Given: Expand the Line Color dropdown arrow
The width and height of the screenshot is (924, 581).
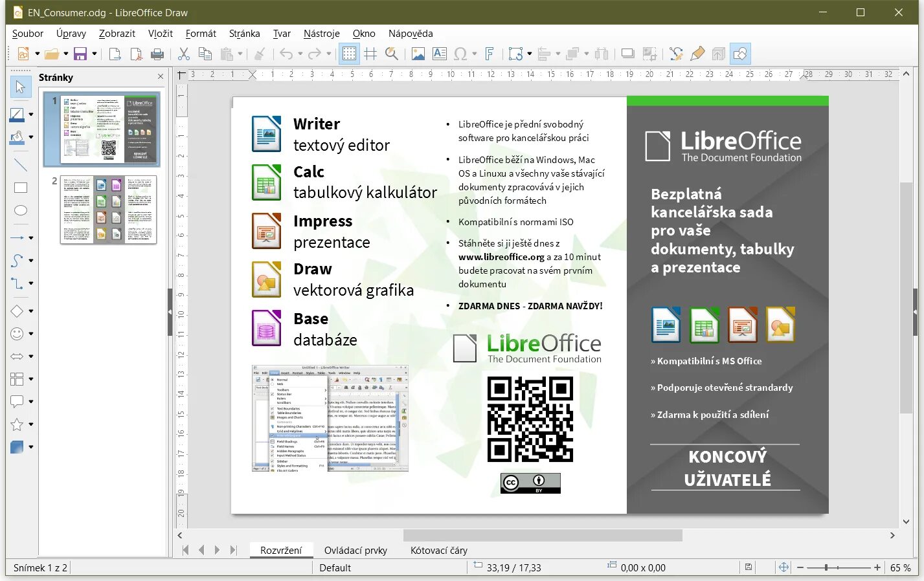Looking at the screenshot, I should 30,115.
